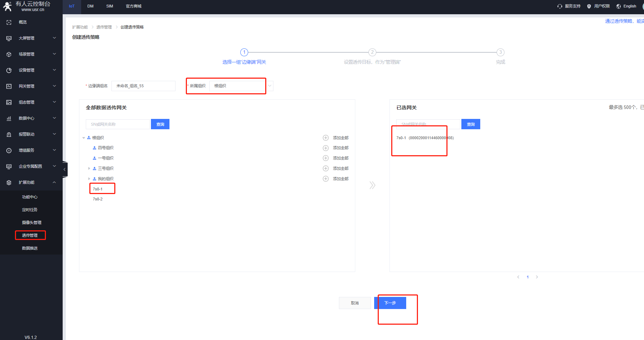Expand the 三号组织 tree node

click(x=89, y=168)
